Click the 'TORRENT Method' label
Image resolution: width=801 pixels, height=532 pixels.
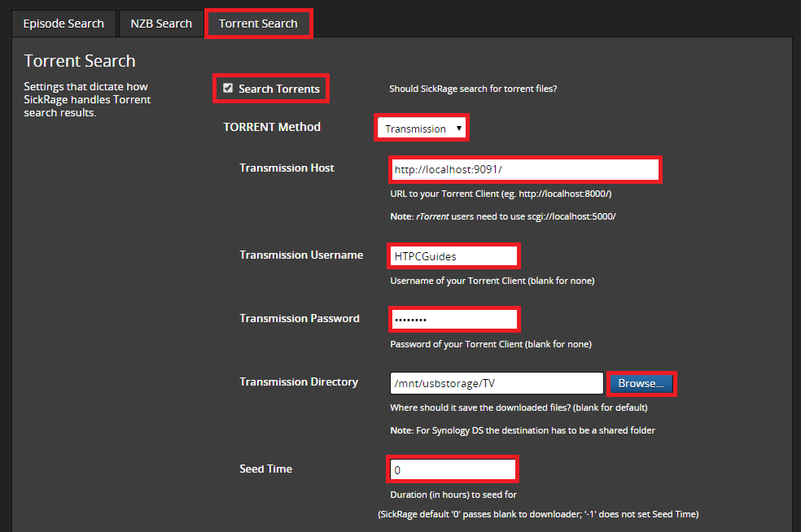pos(272,127)
